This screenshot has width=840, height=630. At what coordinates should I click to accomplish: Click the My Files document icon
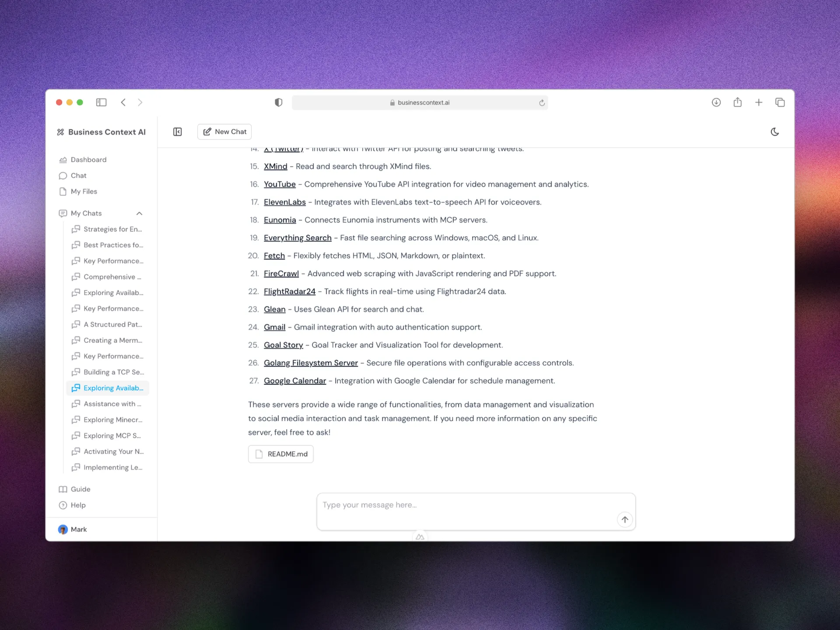pos(63,192)
